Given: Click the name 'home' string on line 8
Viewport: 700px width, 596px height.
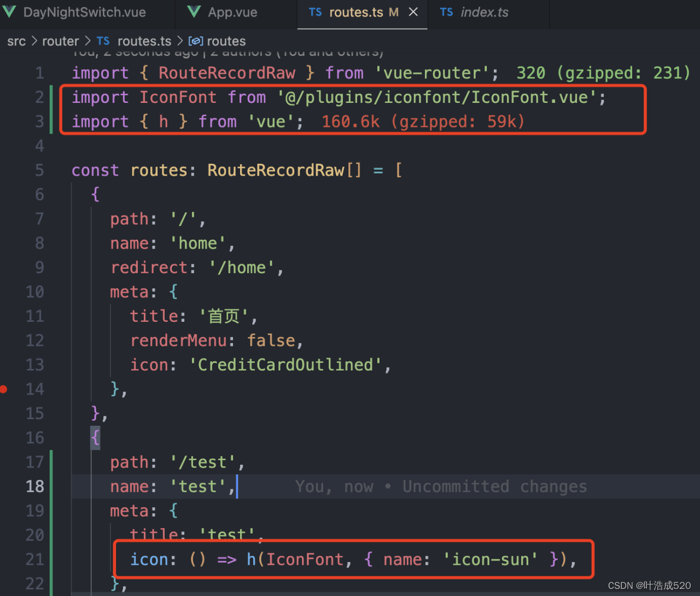Looking at the screenshot, I should pyautogui.click(x=198, y=244).
